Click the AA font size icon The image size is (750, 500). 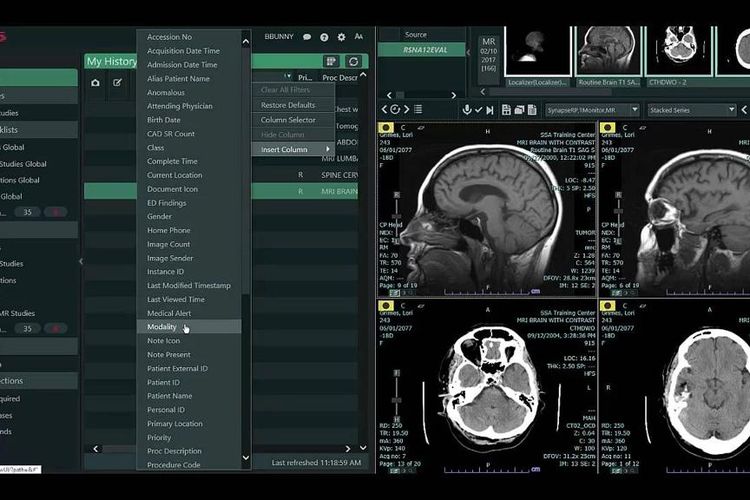358,37
